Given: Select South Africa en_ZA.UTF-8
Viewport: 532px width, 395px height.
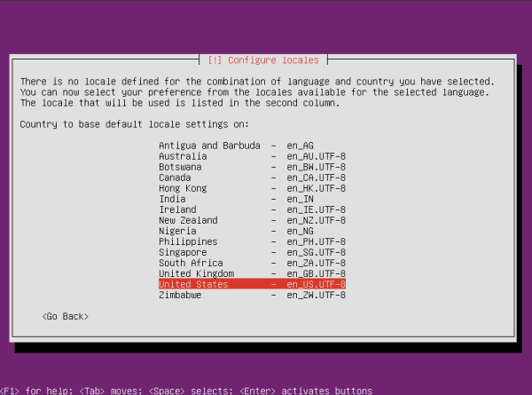Looking at the screenshot, I should click(x=252, y=263).
